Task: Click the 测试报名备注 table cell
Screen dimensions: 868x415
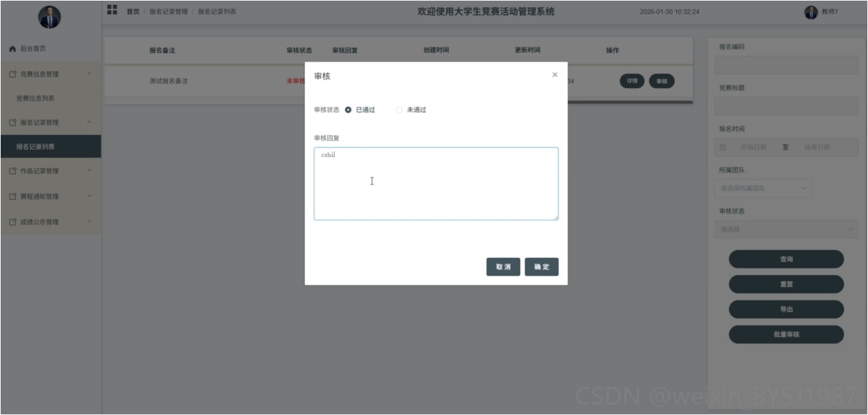Action: 169,81
